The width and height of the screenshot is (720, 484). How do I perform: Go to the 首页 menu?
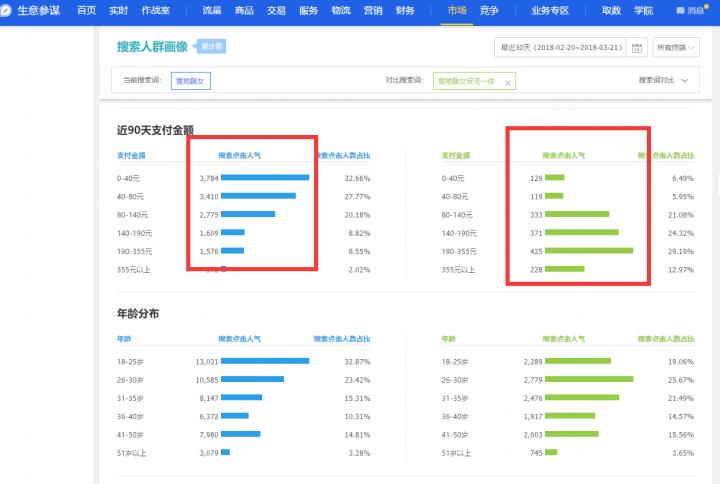86,10
